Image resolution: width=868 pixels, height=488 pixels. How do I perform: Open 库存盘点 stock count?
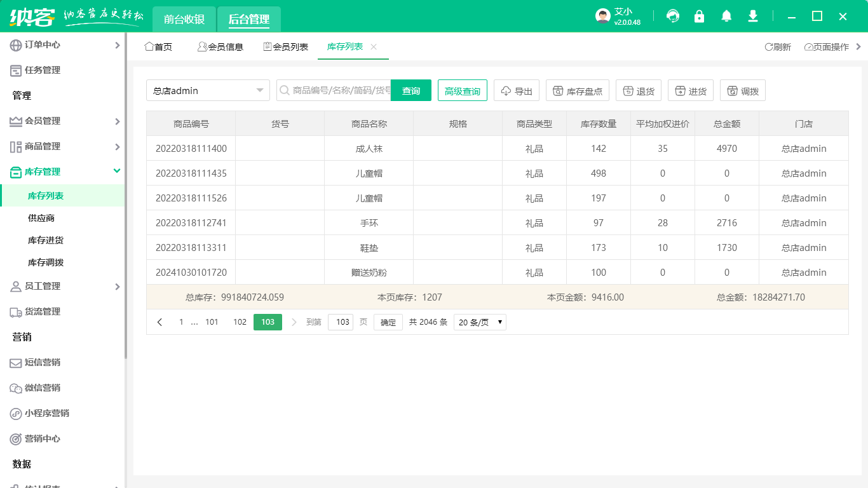577,91
